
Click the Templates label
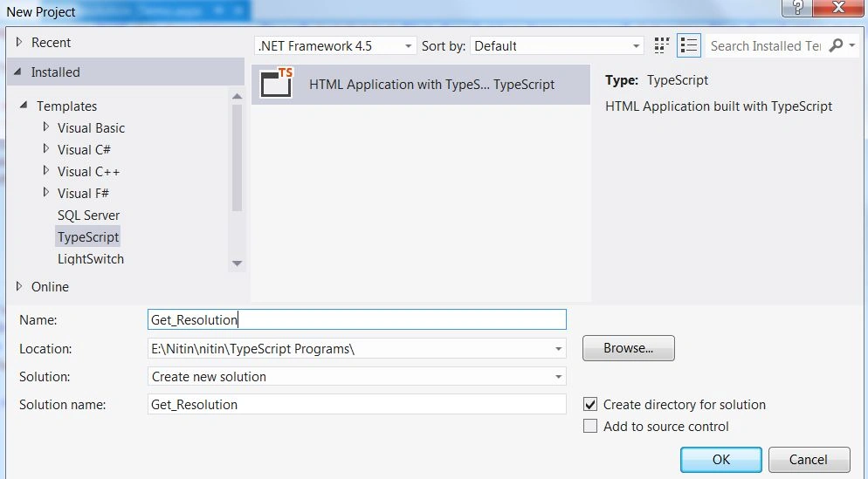pos(66,106)
